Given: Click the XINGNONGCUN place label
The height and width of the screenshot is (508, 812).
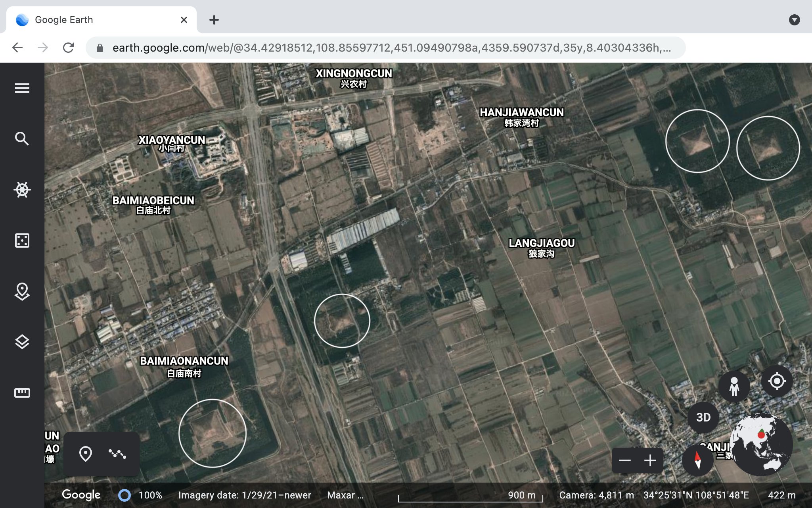Looking at the screenshot, I should [354, 78].
